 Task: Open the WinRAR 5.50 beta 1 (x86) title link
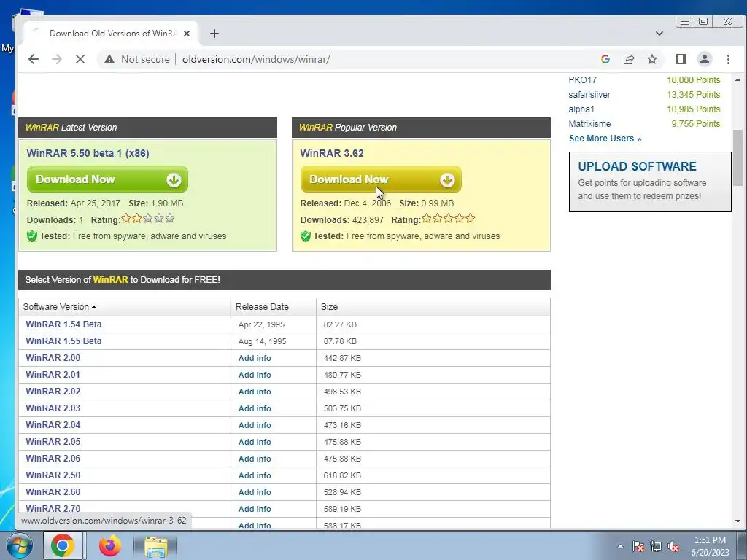(88, 153)
